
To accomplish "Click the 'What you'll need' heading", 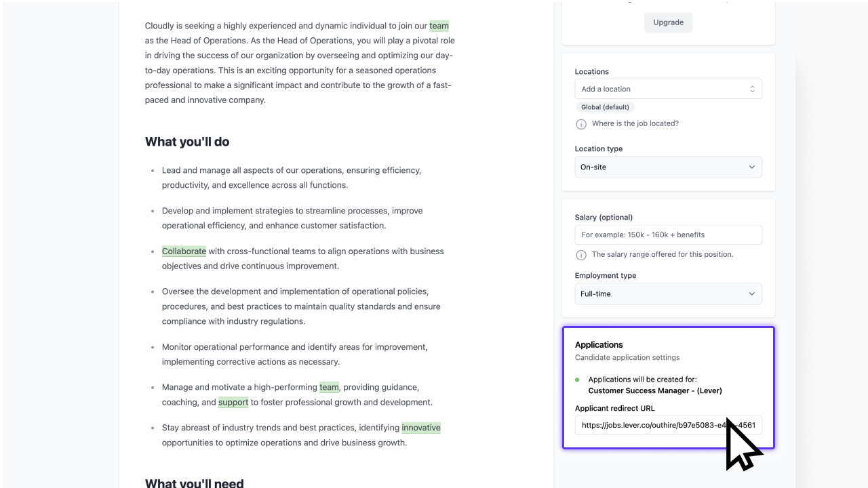I will click(x=194, y=482).
